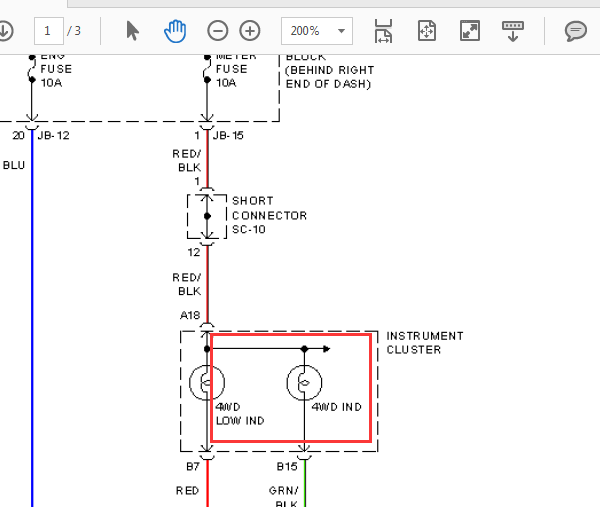Edit the current page number field
This screenshot has height=507, width=600.
coord(49,31)
